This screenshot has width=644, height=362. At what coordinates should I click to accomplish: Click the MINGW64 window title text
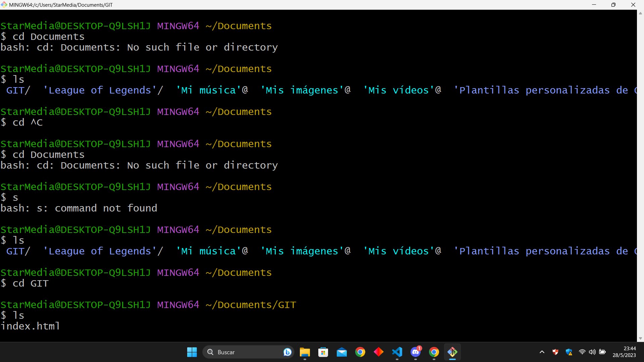(61, 5)
